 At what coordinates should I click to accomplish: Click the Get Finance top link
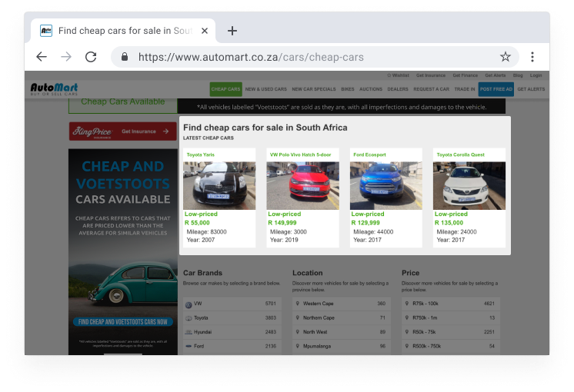coord(466,75)
